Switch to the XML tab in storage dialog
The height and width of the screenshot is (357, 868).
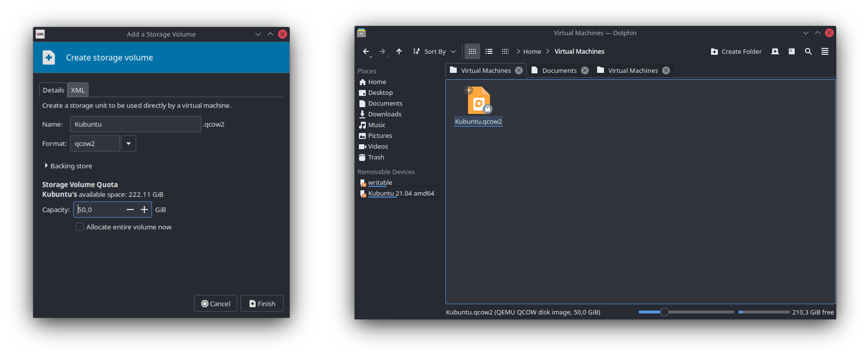[x=78, y=90]
